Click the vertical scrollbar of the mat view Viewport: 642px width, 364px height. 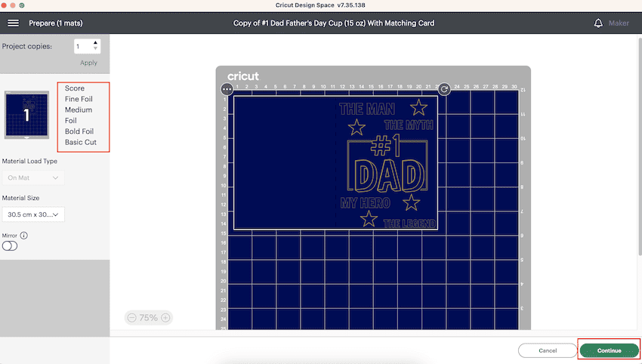point(640,147)
